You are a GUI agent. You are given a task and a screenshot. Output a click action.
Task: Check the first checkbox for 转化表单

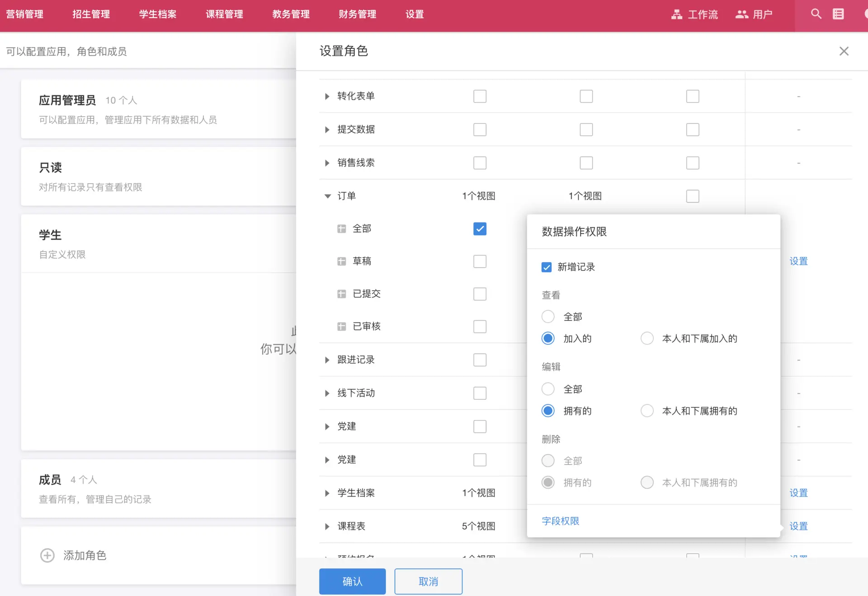pos(480,96)
